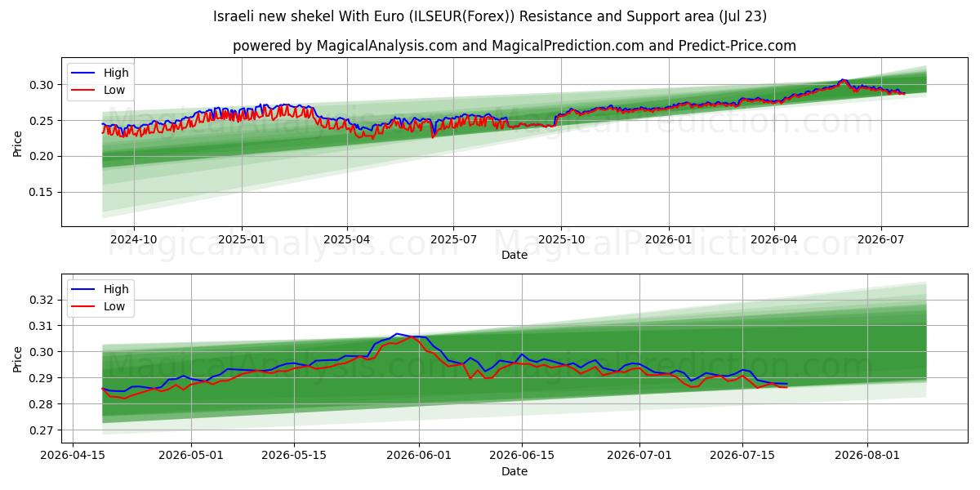Click the bottom chart 'Price' axis label
The image size is (980, 490).
(x=18, y=358)
